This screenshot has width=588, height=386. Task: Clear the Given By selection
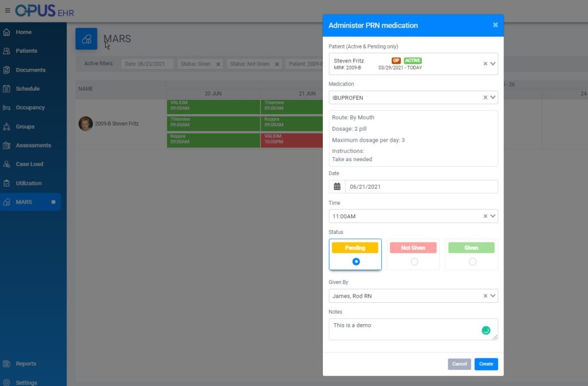tap(485, 296)
